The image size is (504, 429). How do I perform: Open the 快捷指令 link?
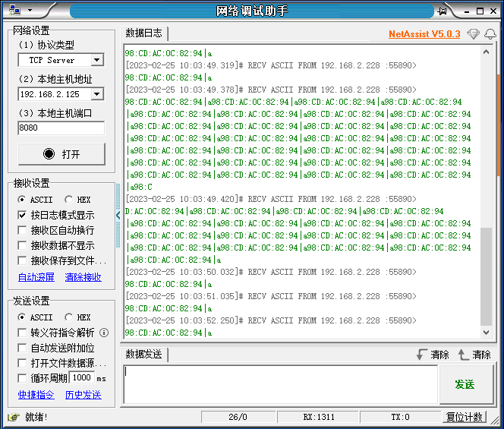pyautogui.click(x=36, y=395)
